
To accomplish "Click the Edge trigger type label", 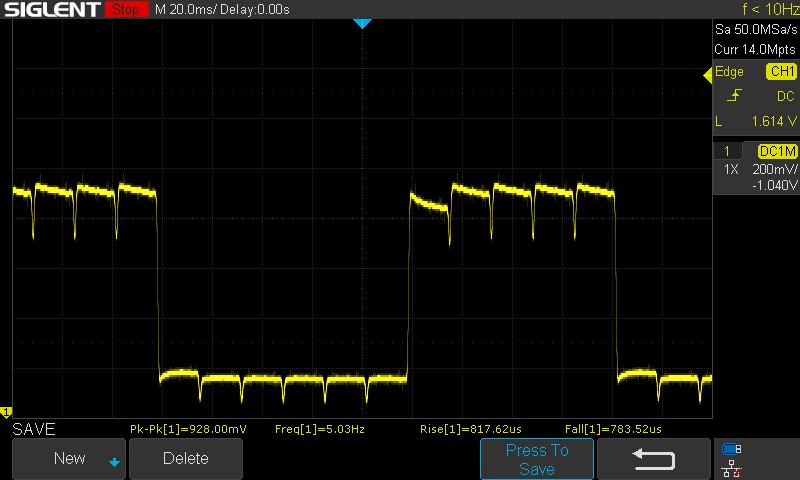I will click(x=729, y=71).
